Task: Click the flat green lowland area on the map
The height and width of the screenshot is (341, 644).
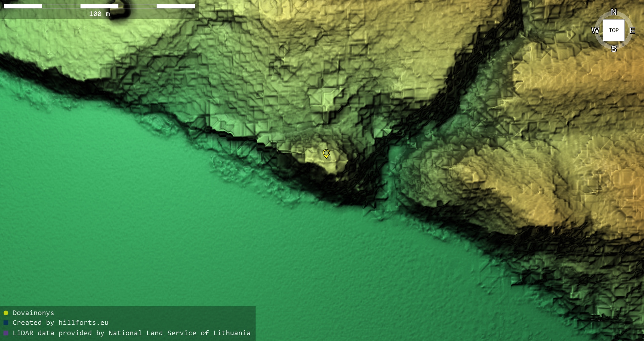Action: pos(168,235)
